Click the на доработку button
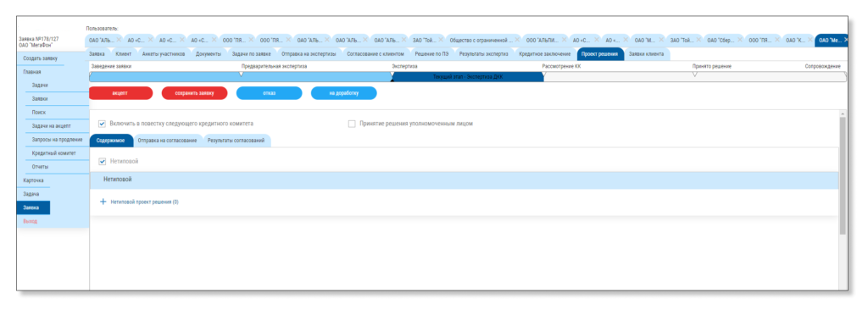The height and width of the screenshot is (310, 868). click(x=344, y=93)
